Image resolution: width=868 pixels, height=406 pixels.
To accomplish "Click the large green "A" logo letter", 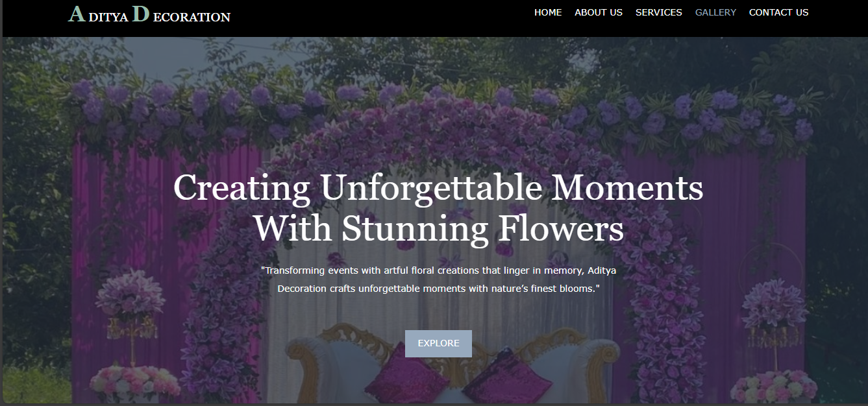I will pyautogui.click(x=77, y=14).
